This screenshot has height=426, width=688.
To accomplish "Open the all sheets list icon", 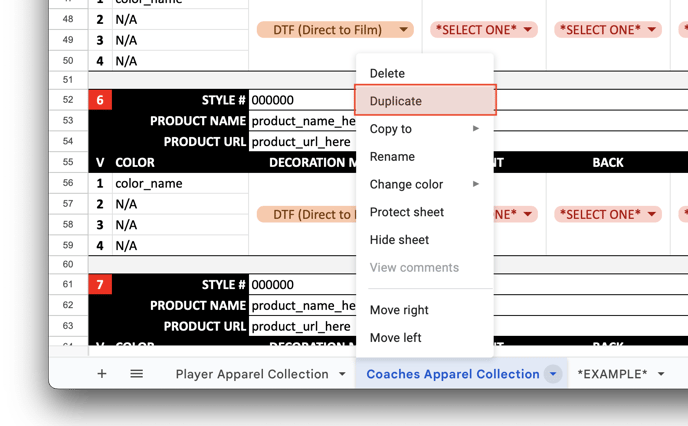I will [x=137, y=374].
